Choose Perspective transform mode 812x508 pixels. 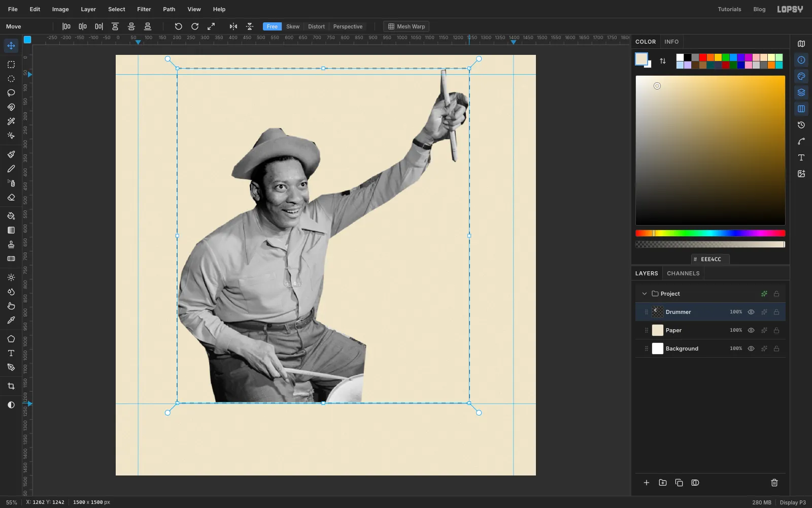348,26
